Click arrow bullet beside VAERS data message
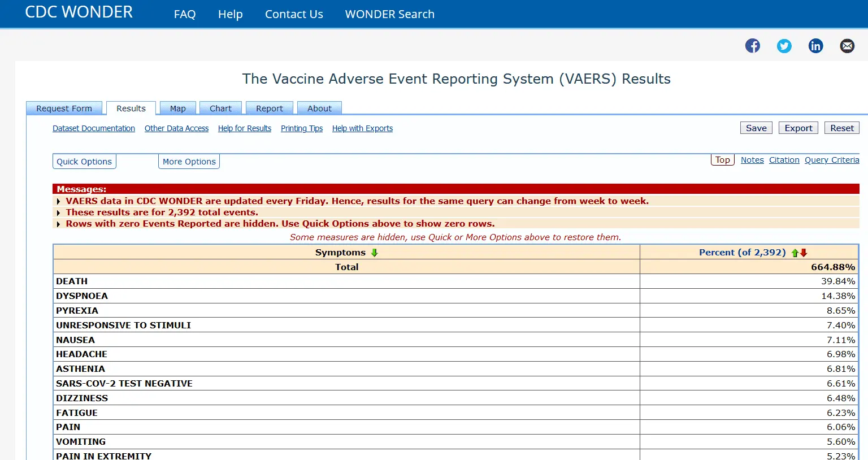The height and width of the screenshot is (460, 868). [x=58, y=201]
